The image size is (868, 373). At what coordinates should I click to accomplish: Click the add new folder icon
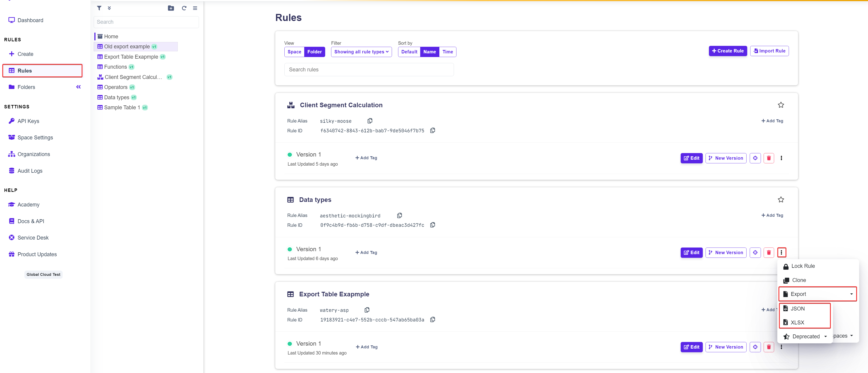[171, 8]
